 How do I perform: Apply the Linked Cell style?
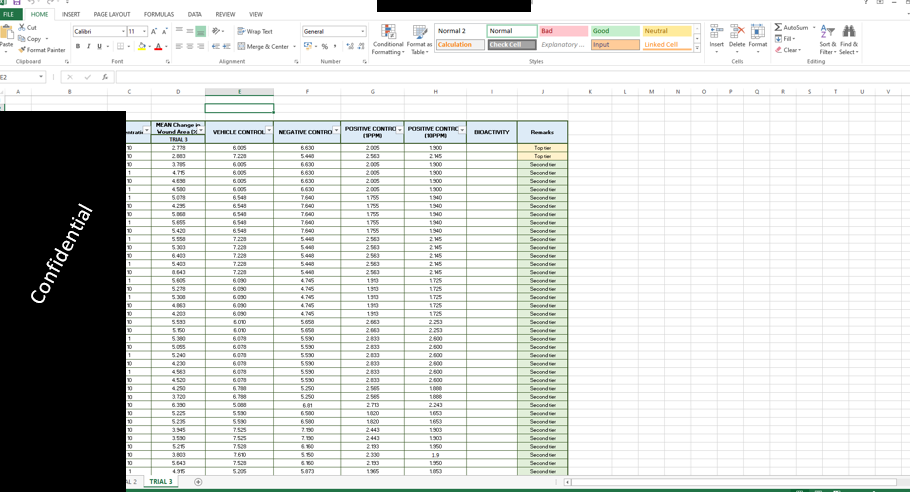667,45
